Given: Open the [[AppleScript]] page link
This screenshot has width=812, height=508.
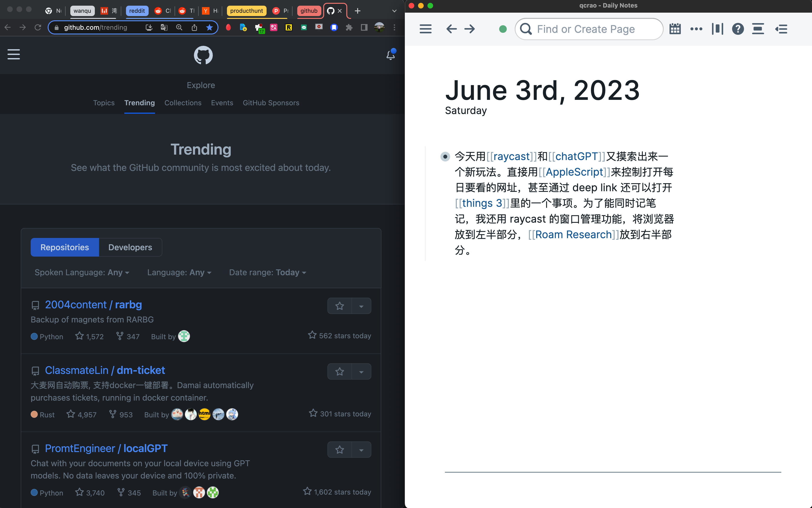Looking at the screenshot, I should tap(574, 172).
